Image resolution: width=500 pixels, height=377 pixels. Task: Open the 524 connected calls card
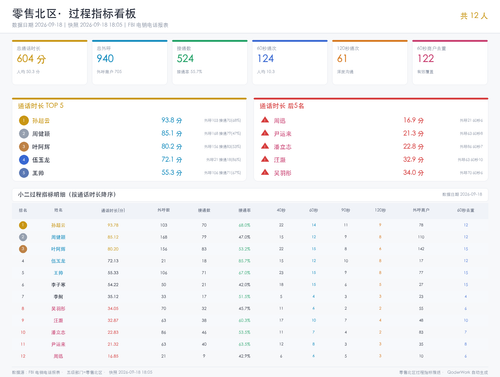[x=210, y=62]
